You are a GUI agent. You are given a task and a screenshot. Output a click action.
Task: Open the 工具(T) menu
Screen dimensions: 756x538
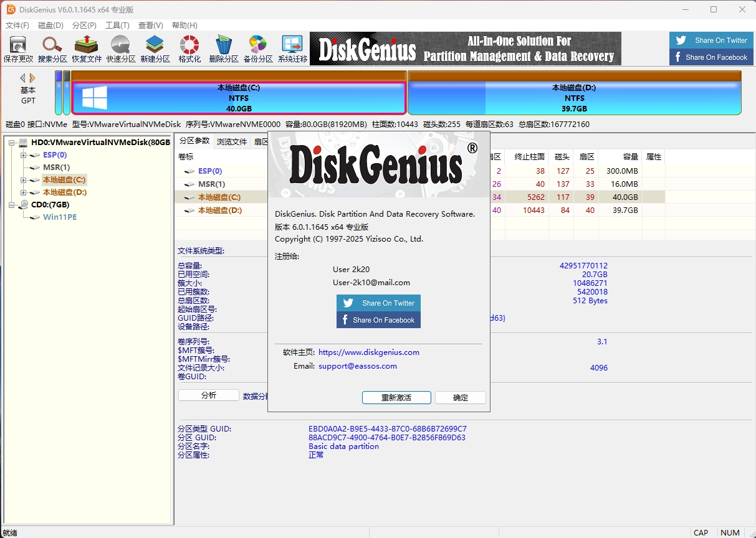pyautogui.click(x=117, y=26)
